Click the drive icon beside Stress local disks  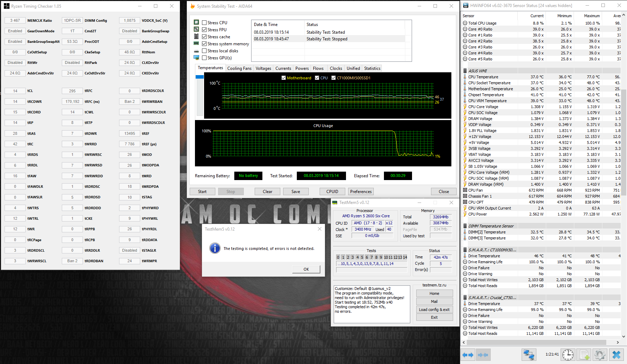point(196,51)
